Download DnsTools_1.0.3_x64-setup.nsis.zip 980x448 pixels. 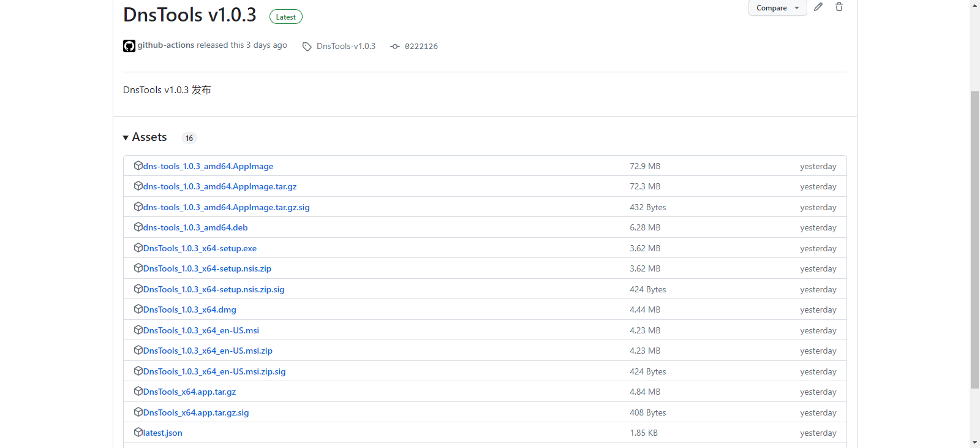207,268
